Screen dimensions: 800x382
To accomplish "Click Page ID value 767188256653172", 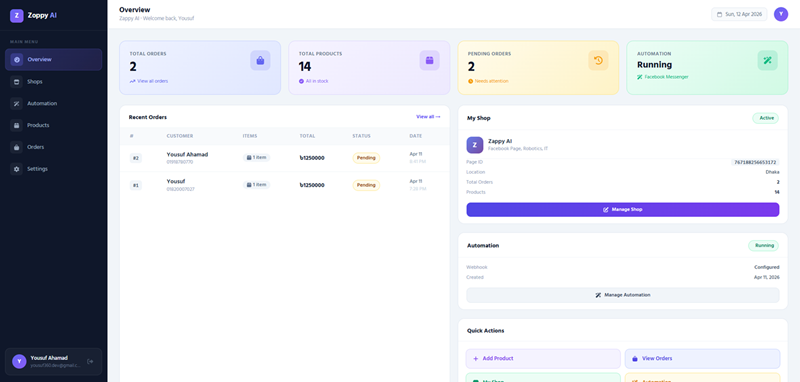I will point(755,162).
